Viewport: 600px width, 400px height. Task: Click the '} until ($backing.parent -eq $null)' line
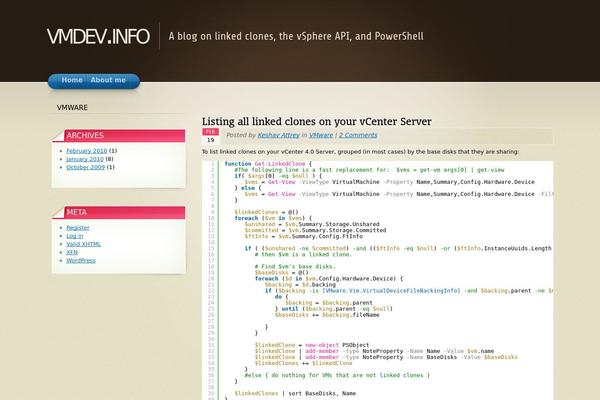pos(334,309)
